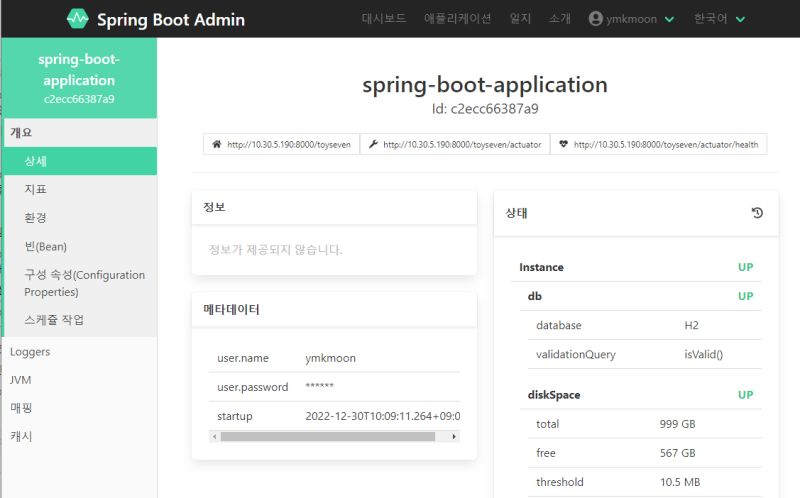Click the isValid() validationQuery value
800x498 pixels.
(x=704, y=355)
